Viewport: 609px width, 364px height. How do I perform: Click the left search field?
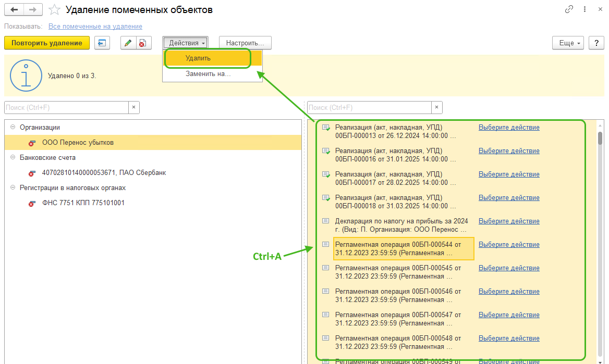click(66, 107)
